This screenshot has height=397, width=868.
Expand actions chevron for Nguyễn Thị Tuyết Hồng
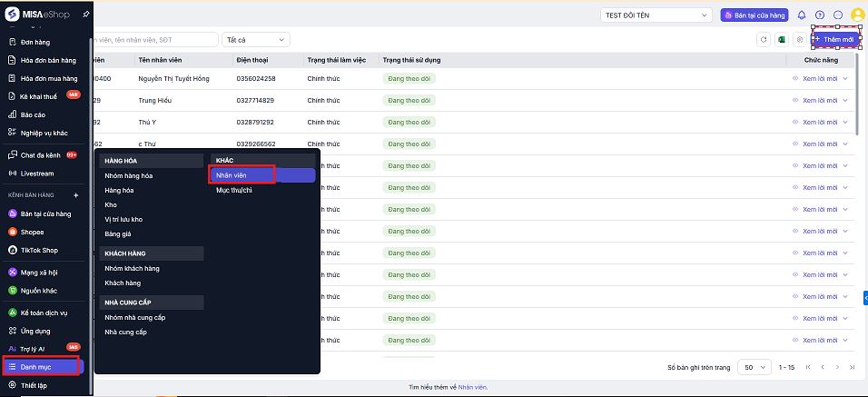point(845,79)
